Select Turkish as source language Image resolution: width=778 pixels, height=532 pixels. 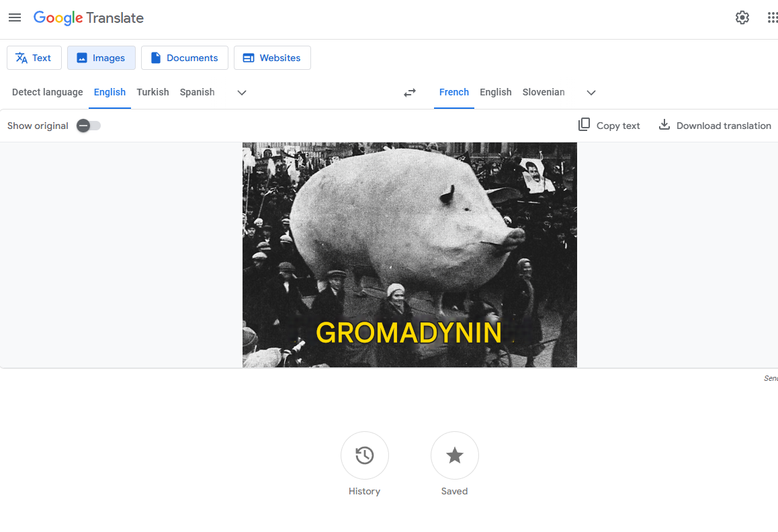(x=153, y=92)
